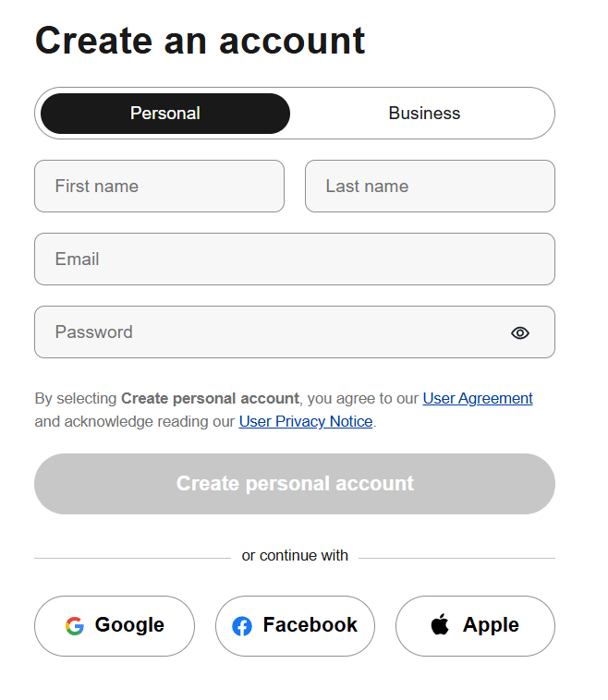608x700 pixels.
Task: Click the "Create an account" heading
Action: (201, 41)
